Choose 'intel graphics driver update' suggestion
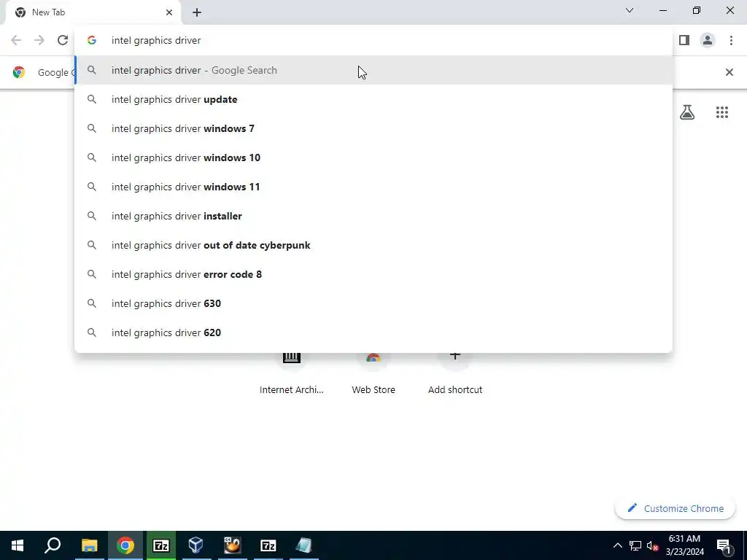 (x=373, y=99)
